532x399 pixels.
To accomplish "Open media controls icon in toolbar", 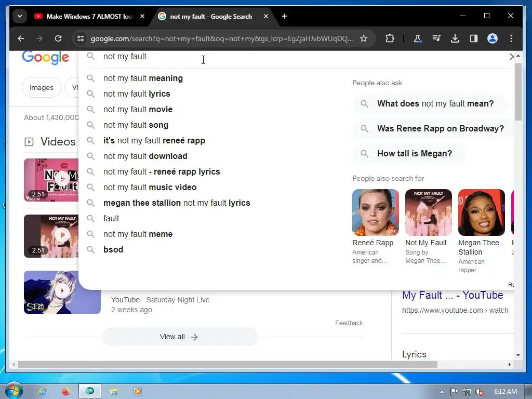I will [436, 38].
